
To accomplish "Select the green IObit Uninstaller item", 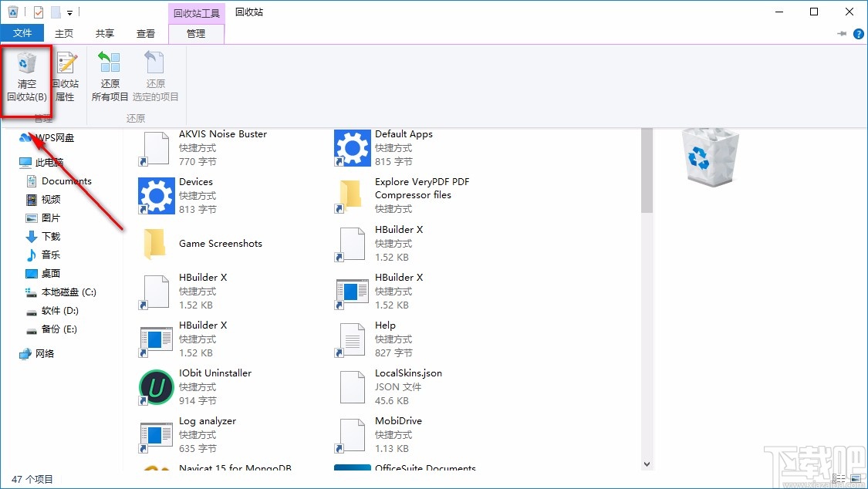I will [154, 386].
